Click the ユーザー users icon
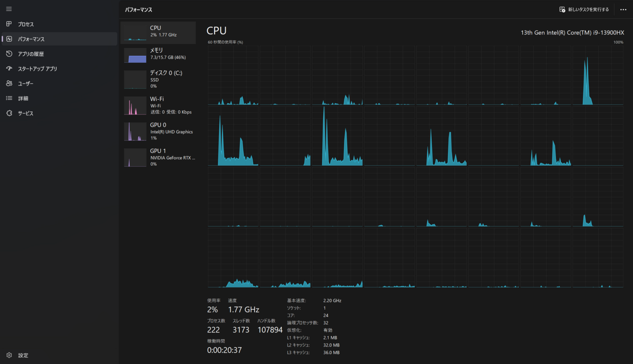633x364 pixels. click(x=9, y=83)
